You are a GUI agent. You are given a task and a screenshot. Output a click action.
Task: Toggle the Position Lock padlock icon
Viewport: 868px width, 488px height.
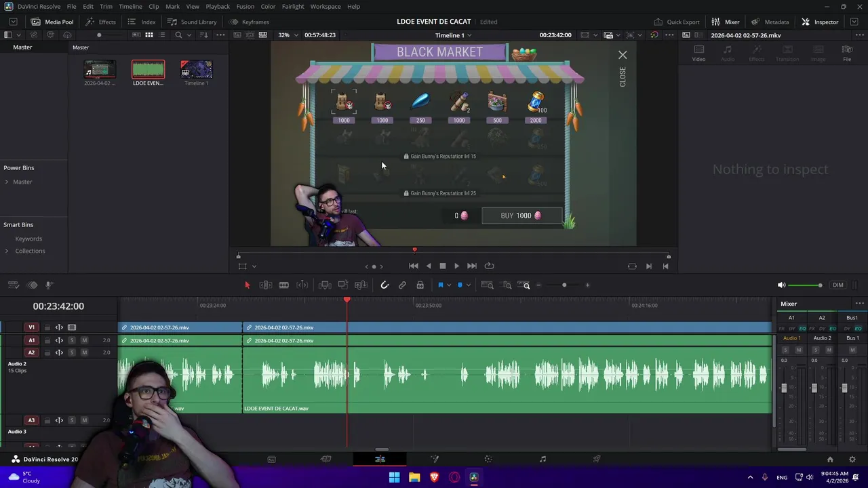(x=420, y=285)
